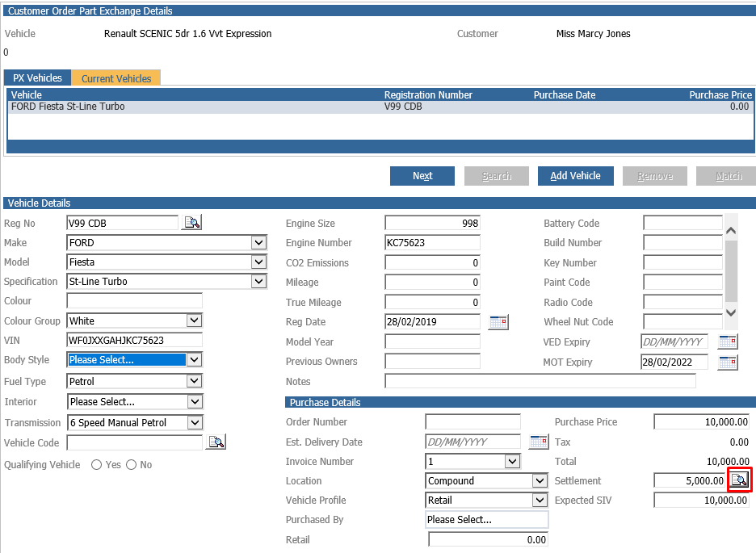Switch to the Current Vehicles tab

tap(116, 78)
